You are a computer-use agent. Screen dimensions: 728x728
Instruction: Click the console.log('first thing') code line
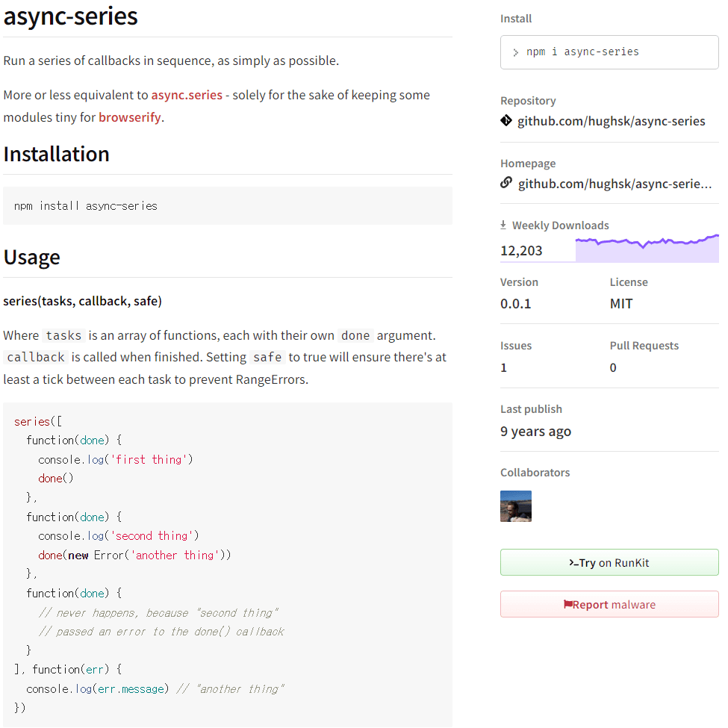[x=115, y=460]
